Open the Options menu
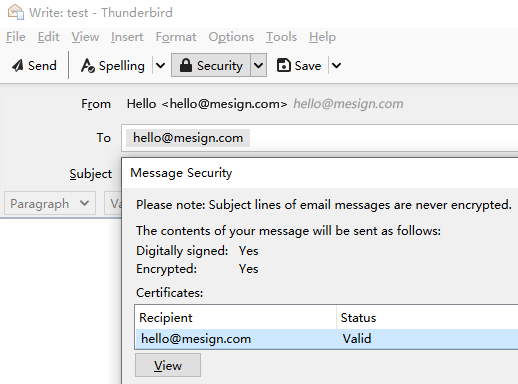Image resolution: width=518 pixels, height=384 pixels. (x=231, y=37)
